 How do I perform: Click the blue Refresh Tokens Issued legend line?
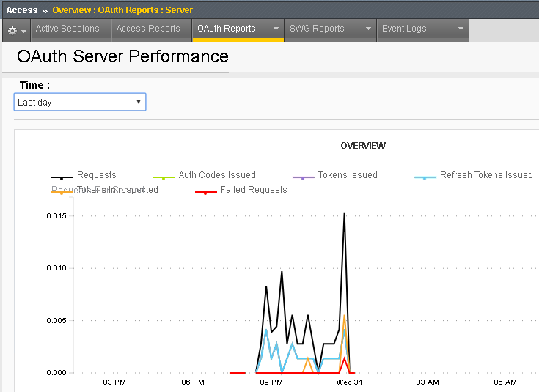pyautogui.click(x=425, y=177)
